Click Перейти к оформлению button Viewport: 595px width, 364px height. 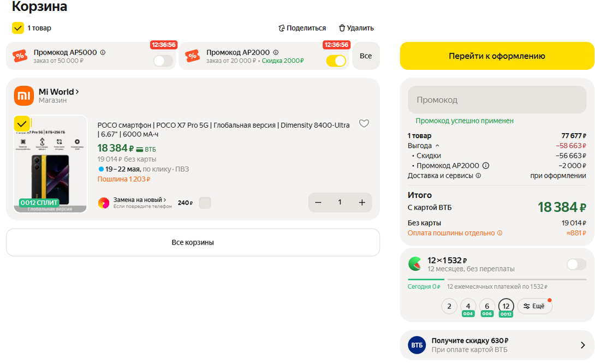click(497, 56)
